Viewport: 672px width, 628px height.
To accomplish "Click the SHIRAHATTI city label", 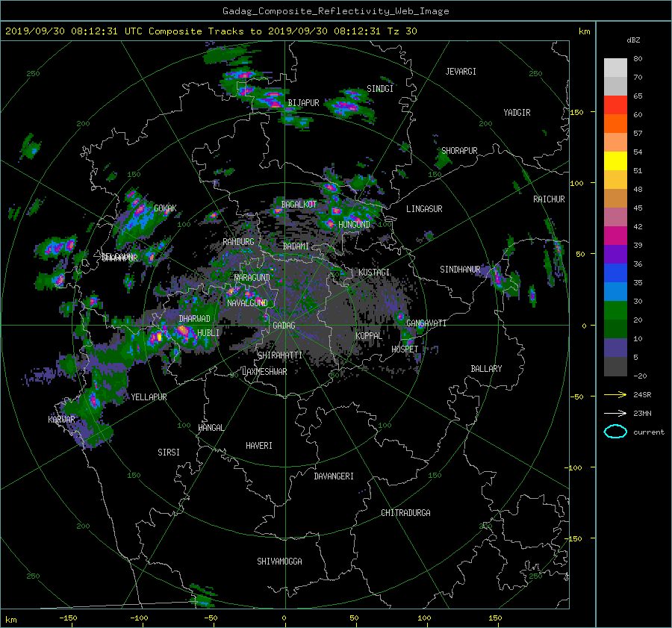I will click(x=280, y=355).
